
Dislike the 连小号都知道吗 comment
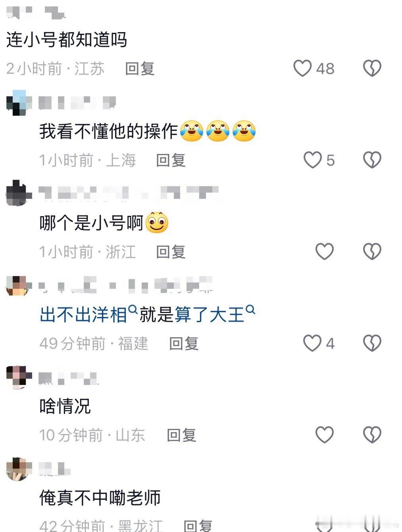[372, 68]
